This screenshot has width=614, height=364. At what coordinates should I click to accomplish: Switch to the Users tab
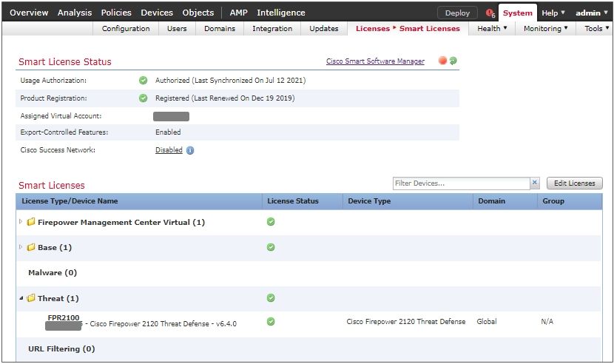(177, 28)
